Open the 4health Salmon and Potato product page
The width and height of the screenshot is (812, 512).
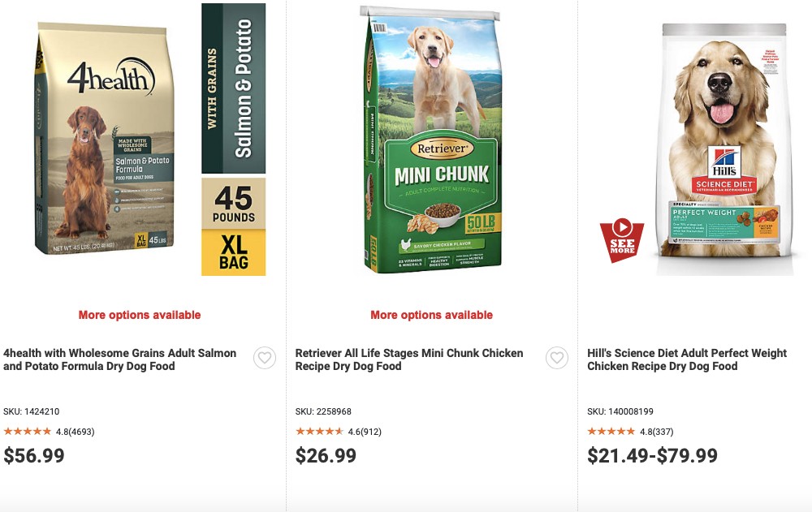[x=119, y=359]
